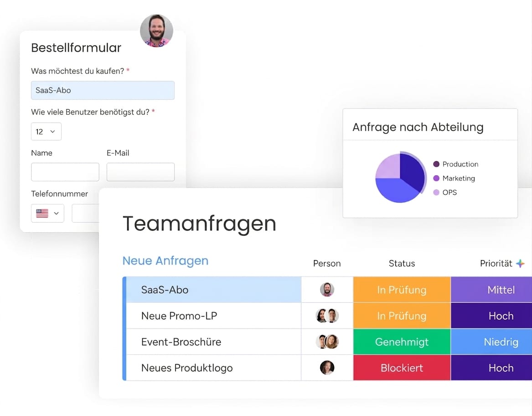Screen dimensions: 532x416
Task: Change Niedrig priority for Event-Broschüre
Action: click(x=491, y=342)
